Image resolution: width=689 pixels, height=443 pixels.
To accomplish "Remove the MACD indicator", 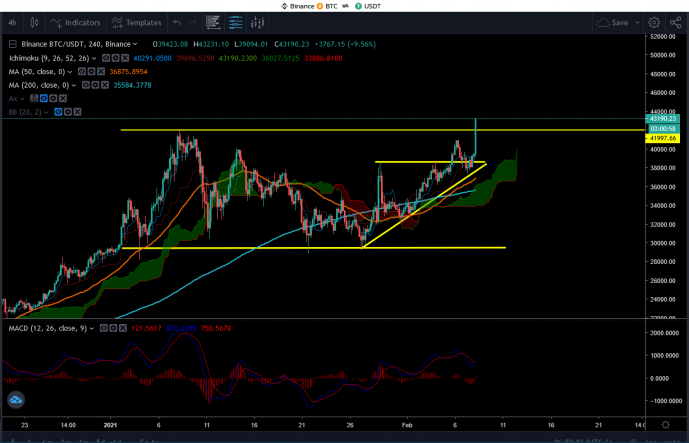I will 123,328.
